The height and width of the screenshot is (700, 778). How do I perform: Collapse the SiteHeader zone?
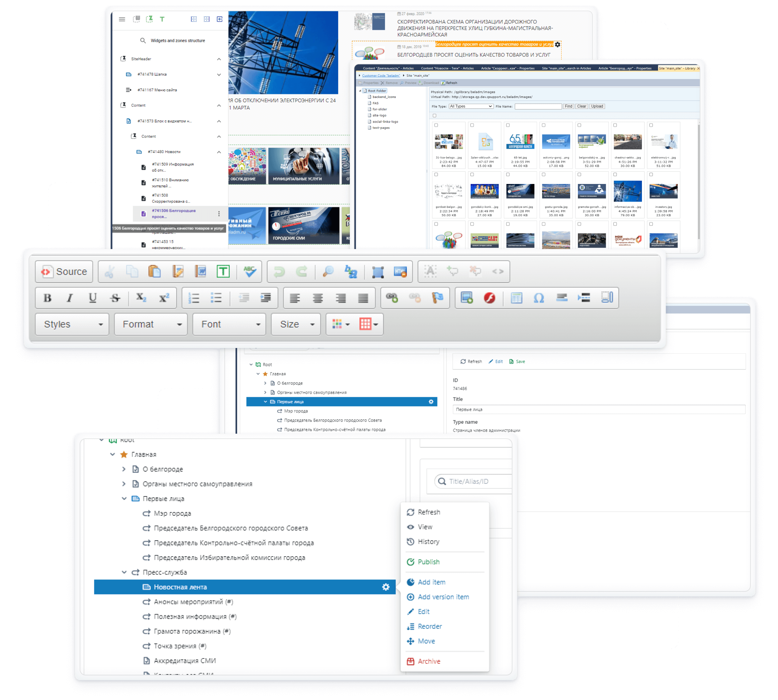219,59
